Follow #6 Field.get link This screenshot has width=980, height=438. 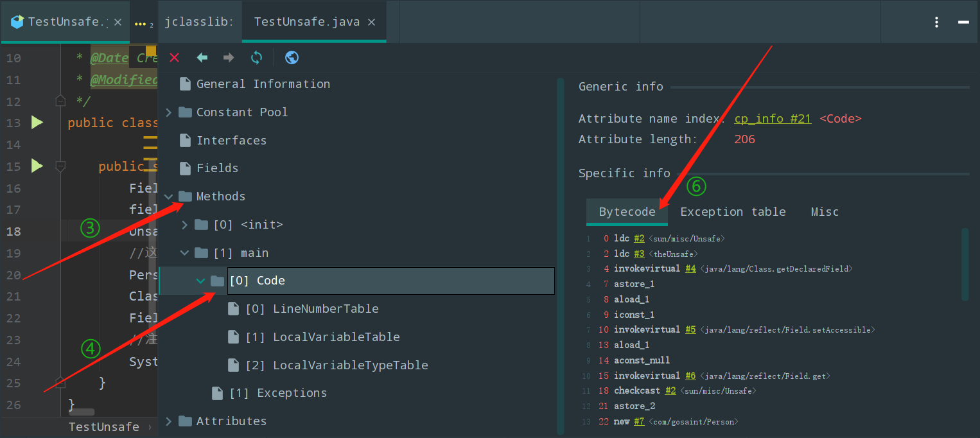coord(690,376)
